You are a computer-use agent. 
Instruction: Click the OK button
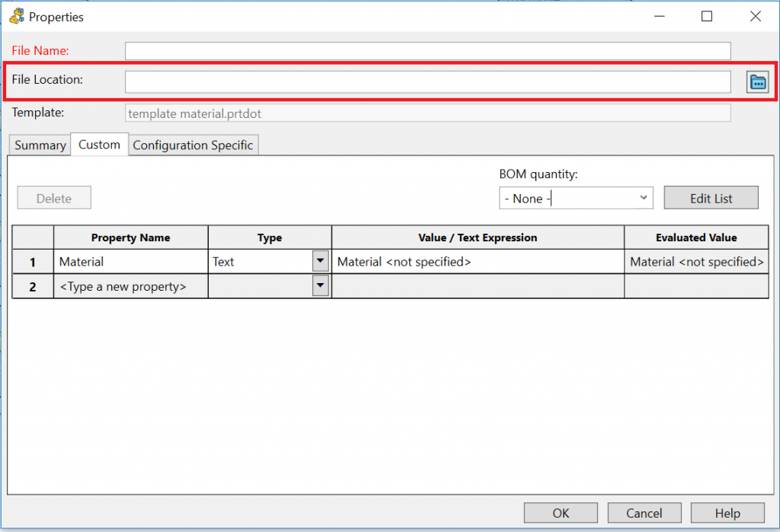(561, 513)
